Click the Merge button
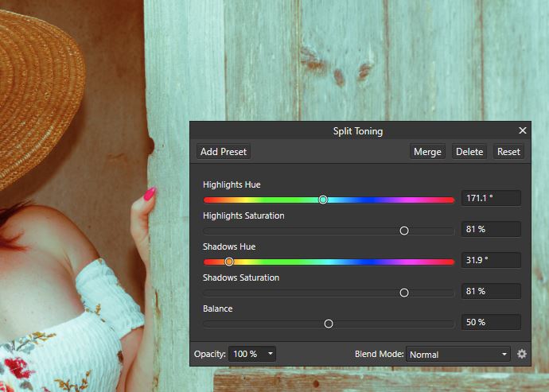This screenshot has height=392, width=549. click(x=427, y=152)
